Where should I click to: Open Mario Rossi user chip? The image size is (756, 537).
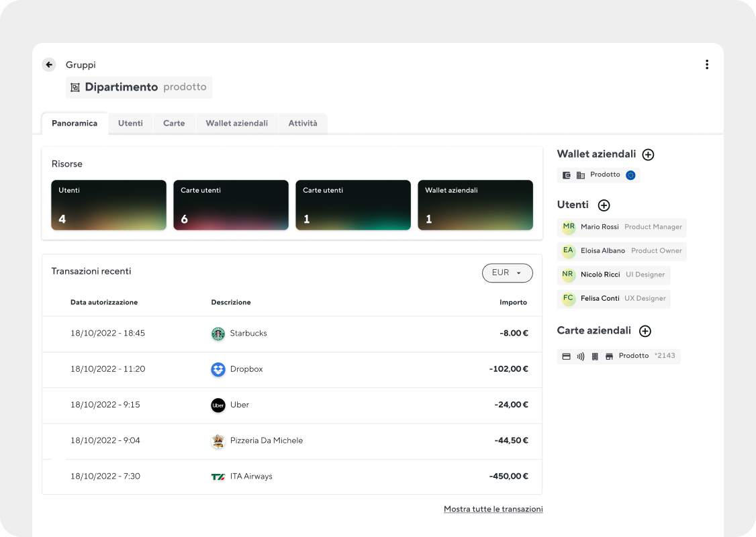pyautogui.click(x=622, y=227)
